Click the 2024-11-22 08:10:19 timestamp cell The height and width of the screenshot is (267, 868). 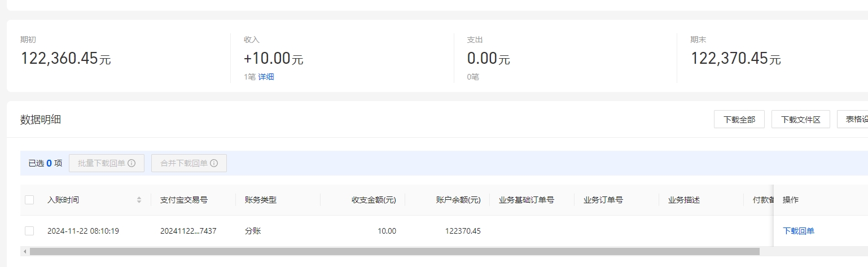[83, 231]
